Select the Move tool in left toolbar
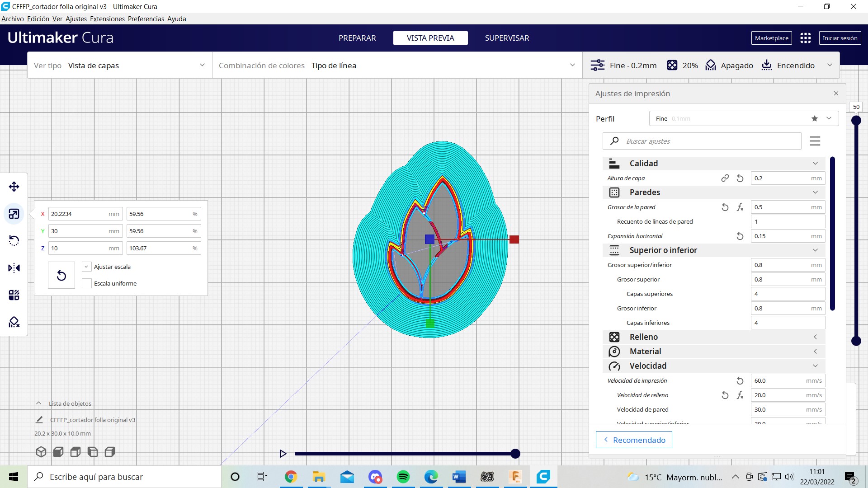The height and width of the screenshot is (488, 868). point(14,187)
